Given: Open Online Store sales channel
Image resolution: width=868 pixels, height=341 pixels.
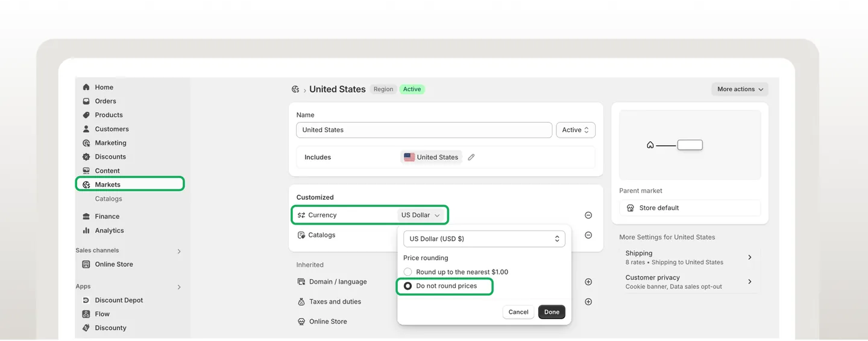Looking at the screenshot, I should 114,264.
